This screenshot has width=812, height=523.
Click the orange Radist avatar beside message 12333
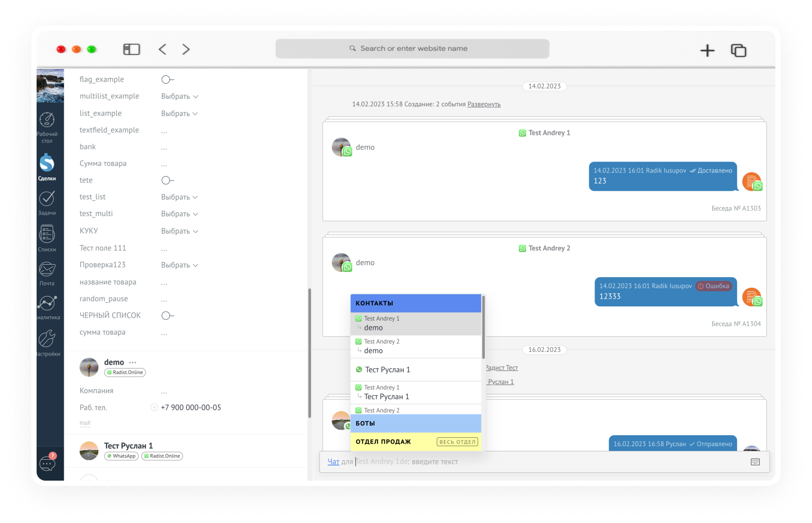coord(752,297)
